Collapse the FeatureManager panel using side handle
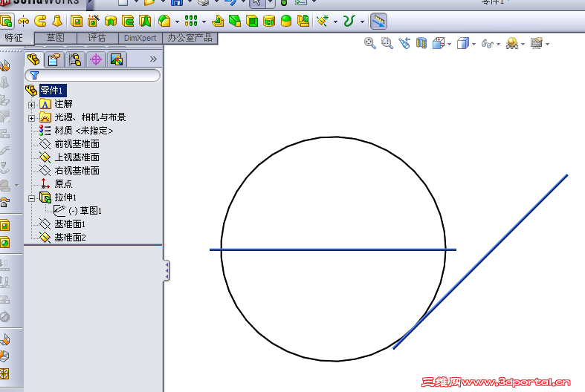This screenshot has height=392, width=585. click(x=167, y=270)
